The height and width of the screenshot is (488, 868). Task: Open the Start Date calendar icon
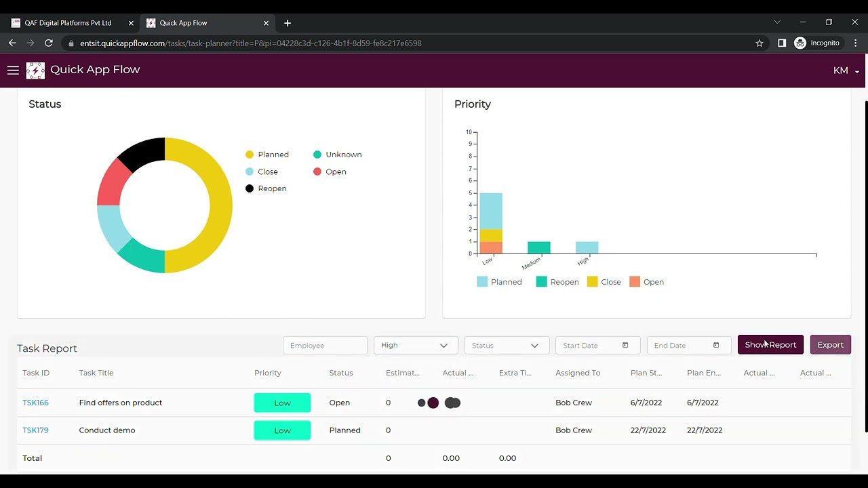pyautogui.click(x=625, y=345)
